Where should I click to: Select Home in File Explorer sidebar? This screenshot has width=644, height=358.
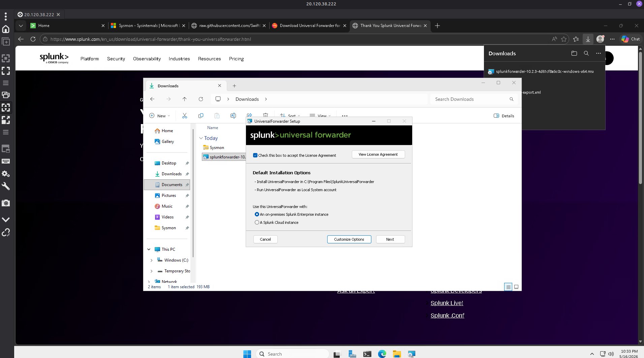(167, 131)
